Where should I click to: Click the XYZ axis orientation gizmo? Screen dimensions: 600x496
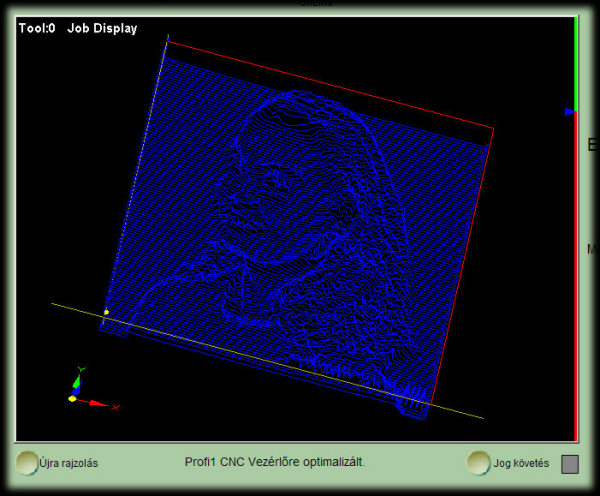pos(93,389)
